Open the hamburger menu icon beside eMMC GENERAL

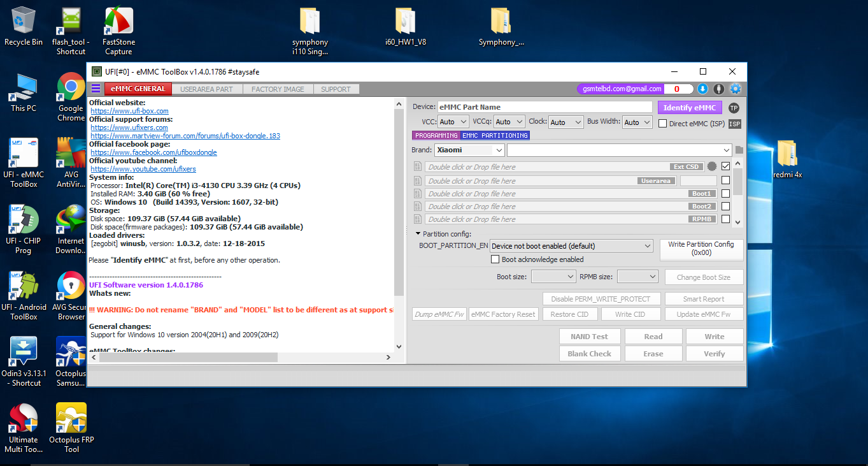click(x=96, y=89)
